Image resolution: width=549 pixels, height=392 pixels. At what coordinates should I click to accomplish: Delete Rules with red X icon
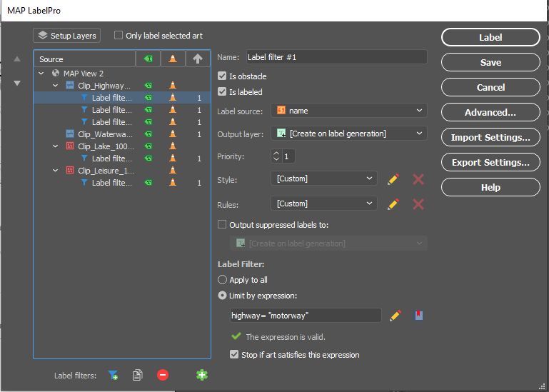point(418,204)
